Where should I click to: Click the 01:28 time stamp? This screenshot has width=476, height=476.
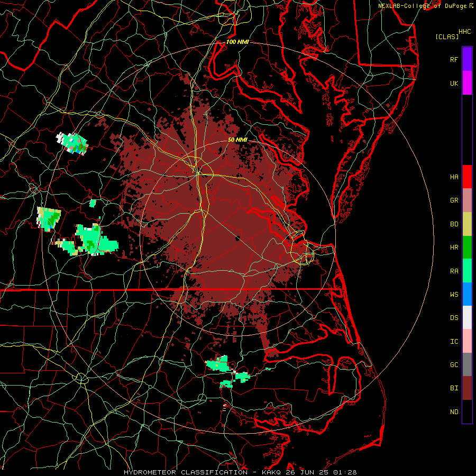pyautogui.click(x=345, y=472)
